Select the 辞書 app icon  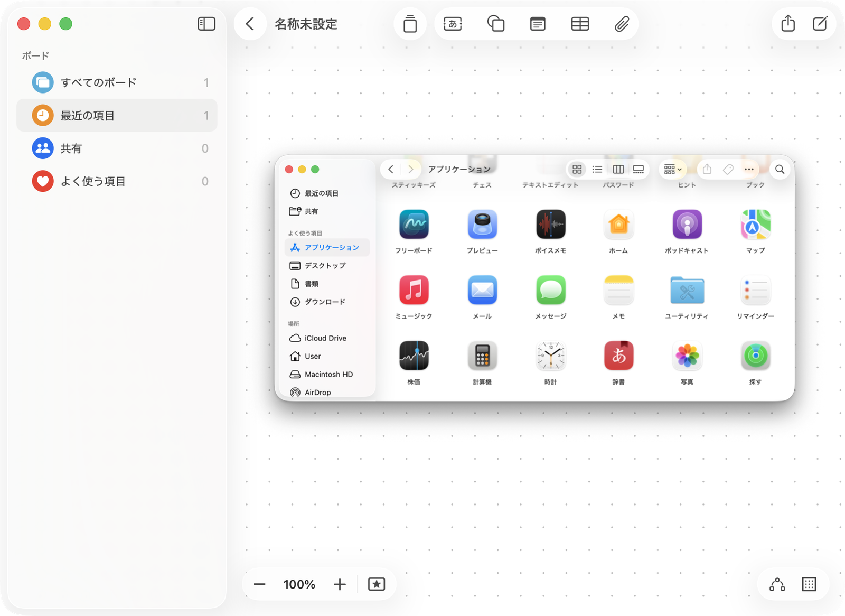pos(618,356)
